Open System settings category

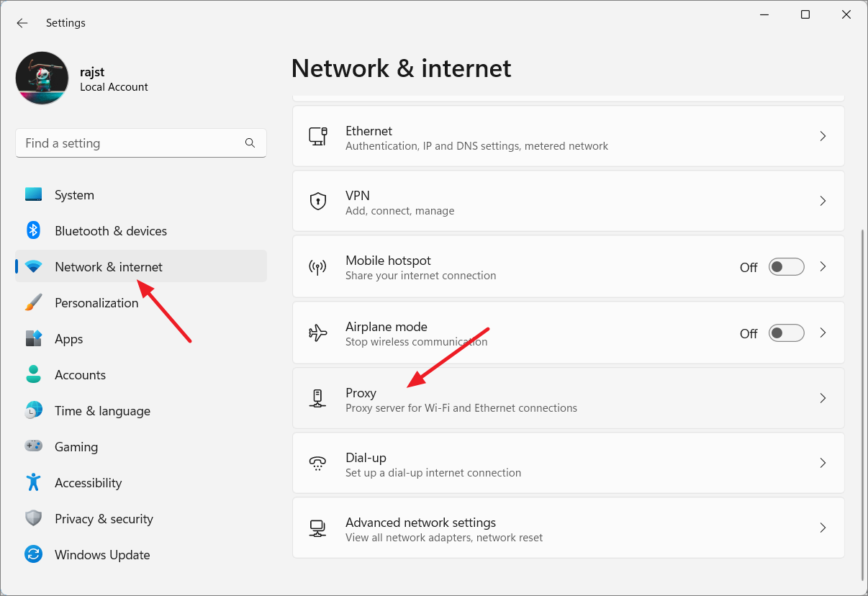tap(141, 195)
